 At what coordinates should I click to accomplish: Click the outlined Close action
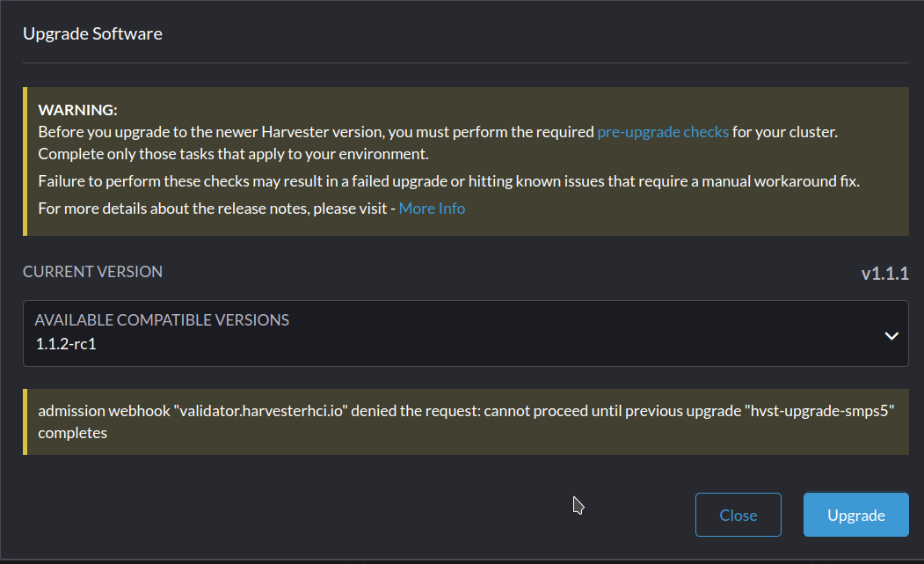coord(738,515)
